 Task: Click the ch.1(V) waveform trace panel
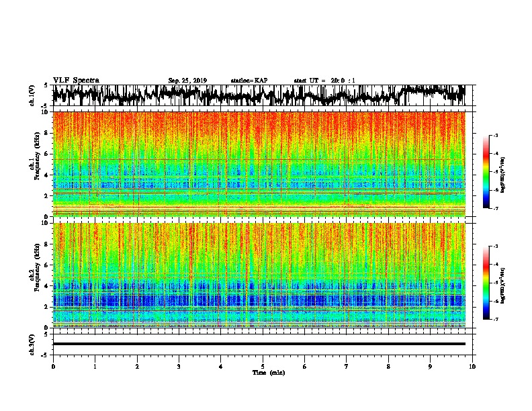tap(263, 95)
